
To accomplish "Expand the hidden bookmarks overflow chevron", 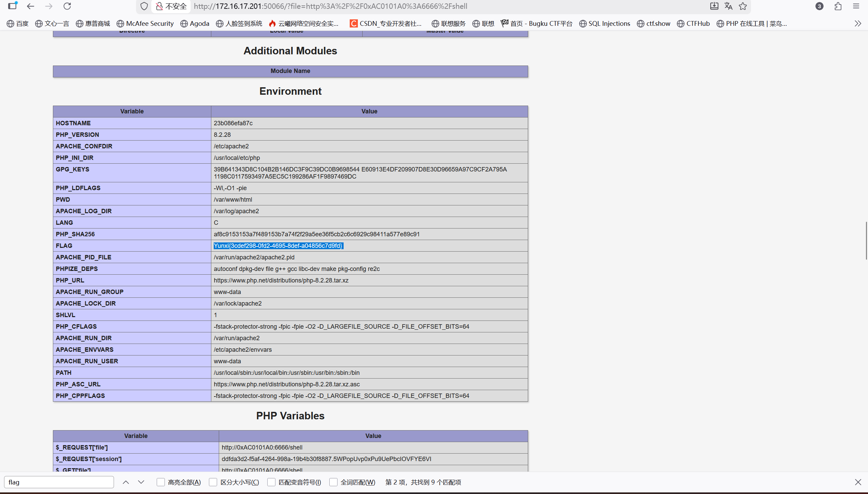I will coord(857,23).
